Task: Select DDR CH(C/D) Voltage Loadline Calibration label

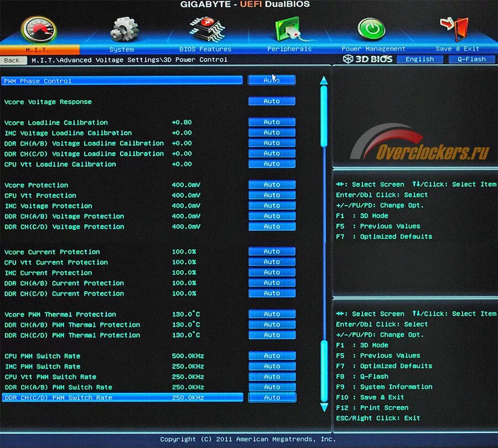Action: [x=84, y=154]
